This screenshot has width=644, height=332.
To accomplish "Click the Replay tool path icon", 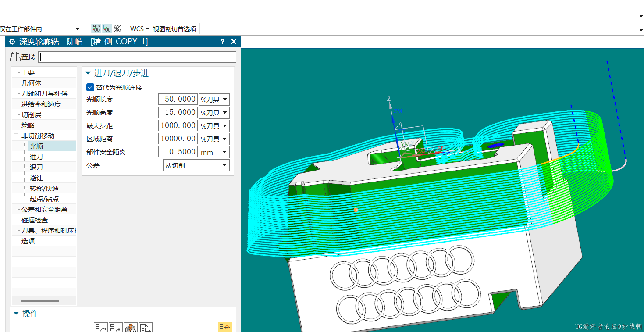I will pos(116,328).
